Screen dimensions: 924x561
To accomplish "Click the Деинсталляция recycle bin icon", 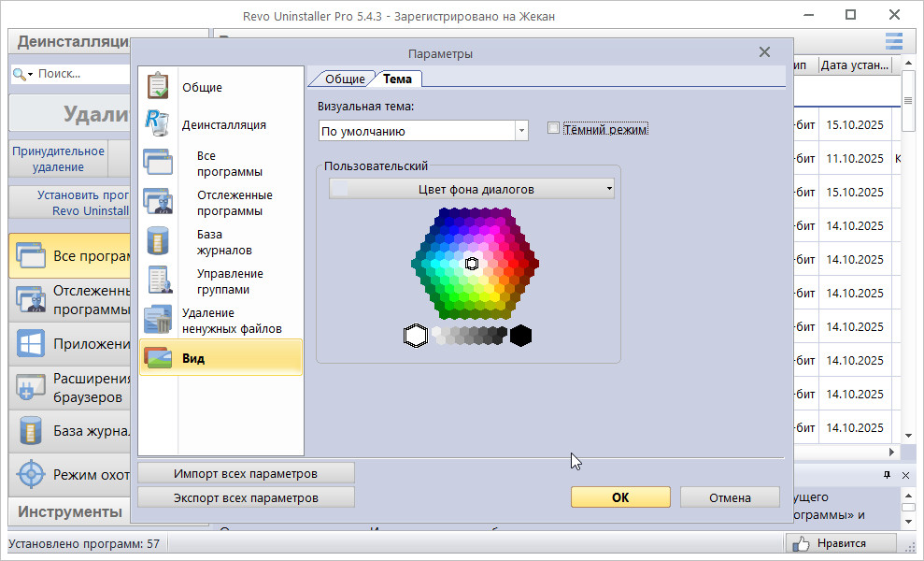I will [157, 123].
